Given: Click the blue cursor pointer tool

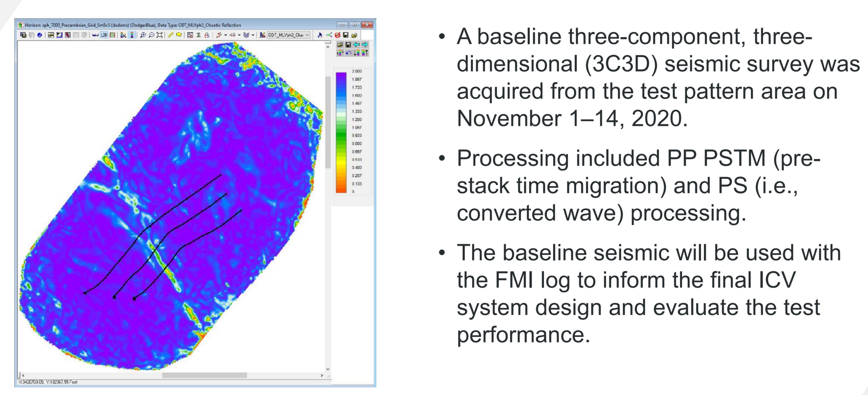Looking at the screenshot, I should click(x=320, y=35).
